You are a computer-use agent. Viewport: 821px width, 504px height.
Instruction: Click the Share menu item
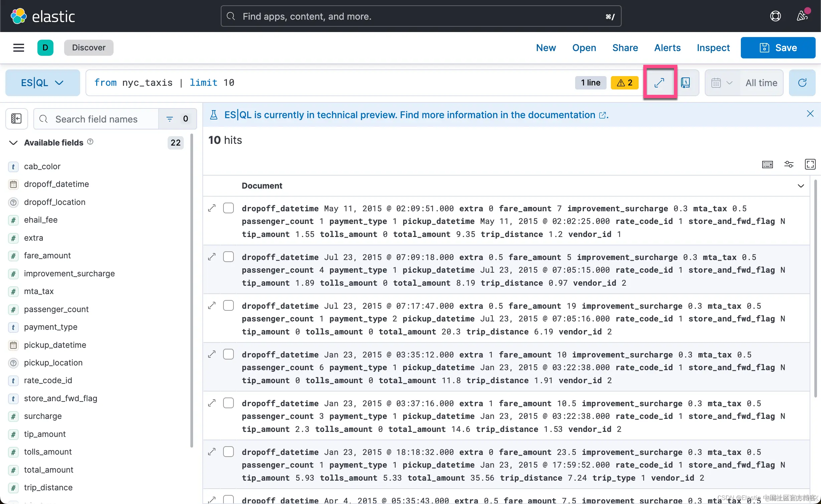625,48
